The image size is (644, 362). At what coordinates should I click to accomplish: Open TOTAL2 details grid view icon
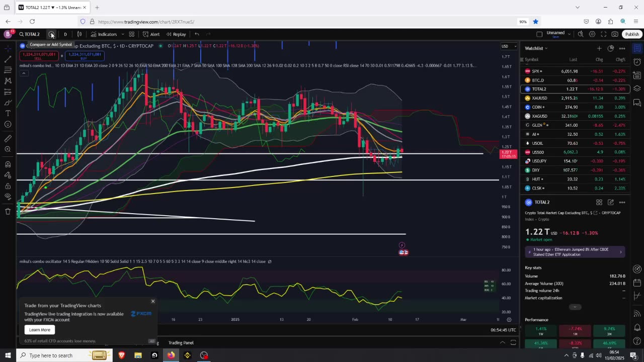point(599,202)
